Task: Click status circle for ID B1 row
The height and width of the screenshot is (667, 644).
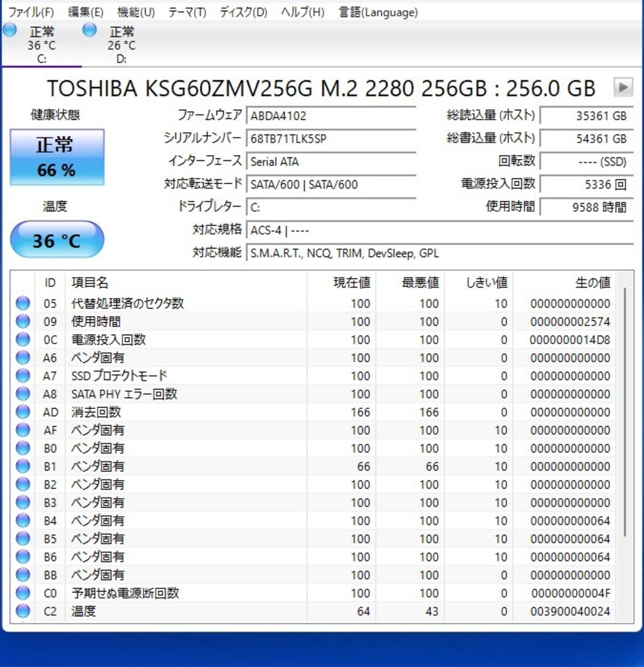Action: (23, 466)
